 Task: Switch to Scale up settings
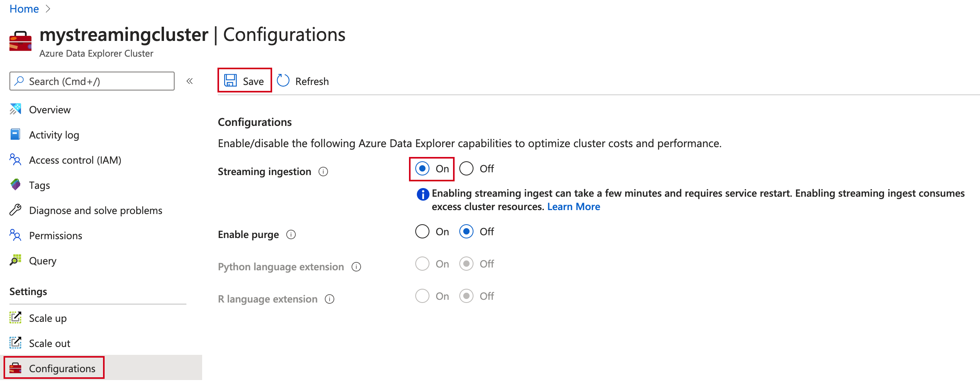click(48, 318)
